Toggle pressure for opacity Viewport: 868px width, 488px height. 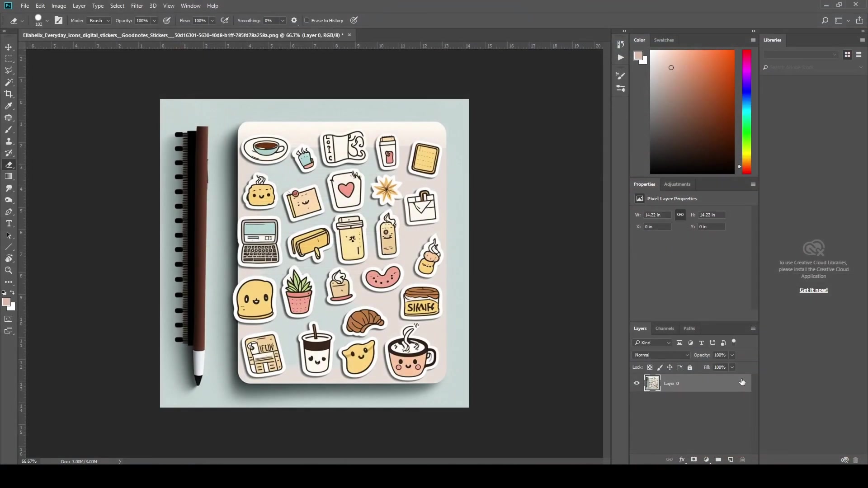pos(167,20)
